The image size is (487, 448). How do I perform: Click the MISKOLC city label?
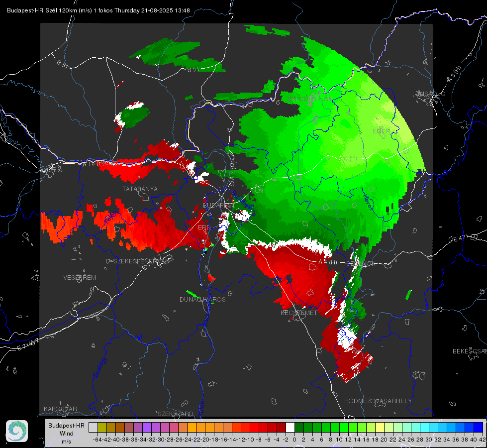(431, 94)
